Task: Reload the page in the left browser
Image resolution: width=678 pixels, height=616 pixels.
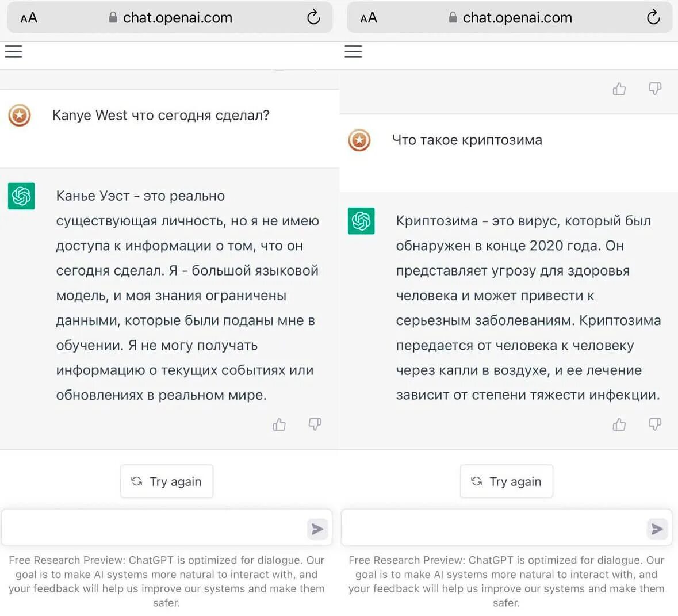Action: [x=313, y=17]
